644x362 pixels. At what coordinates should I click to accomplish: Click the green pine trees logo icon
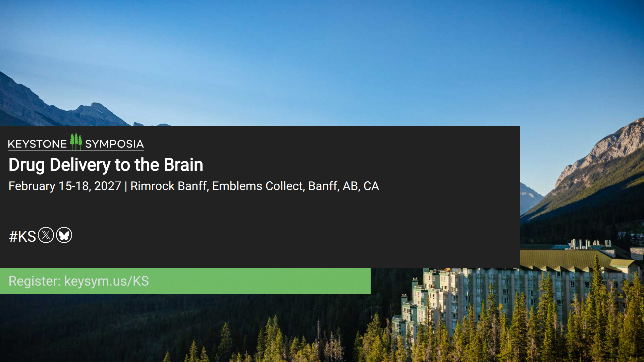click(76, 141)
